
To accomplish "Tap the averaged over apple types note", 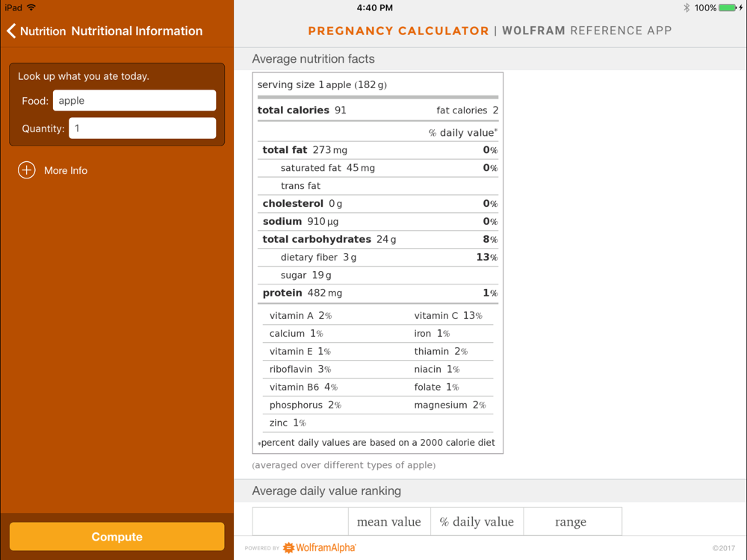I will pos(344,464).
